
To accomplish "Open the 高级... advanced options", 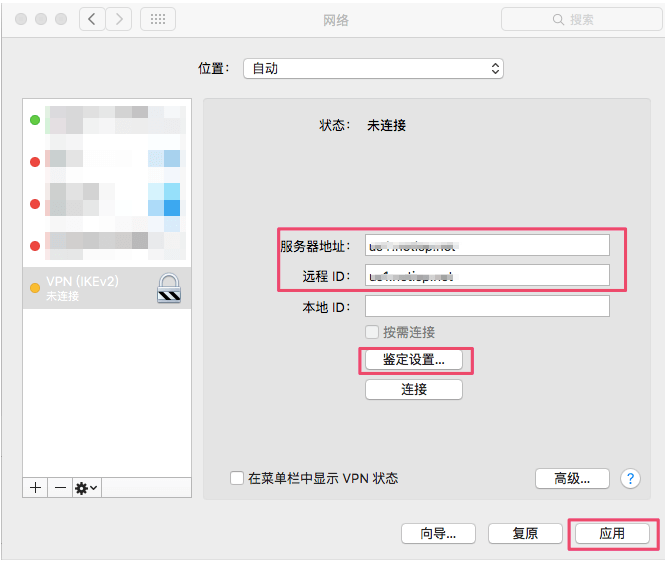I will pos(572,478).
